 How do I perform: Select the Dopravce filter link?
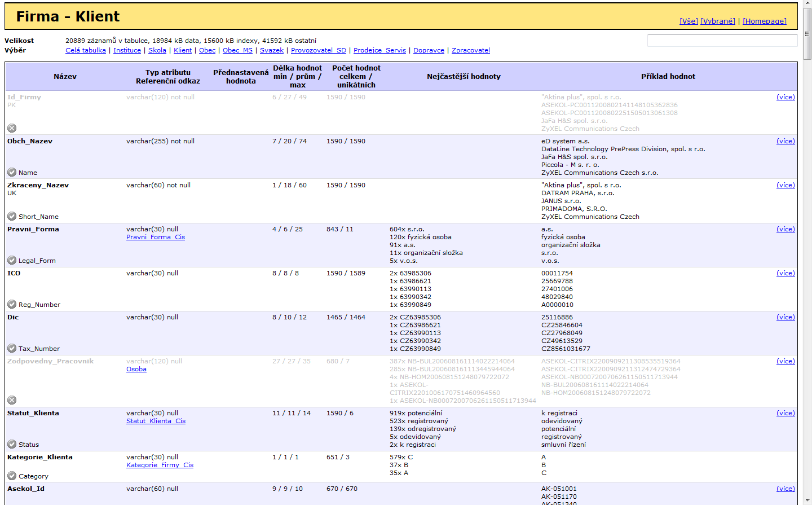point(429,50)
